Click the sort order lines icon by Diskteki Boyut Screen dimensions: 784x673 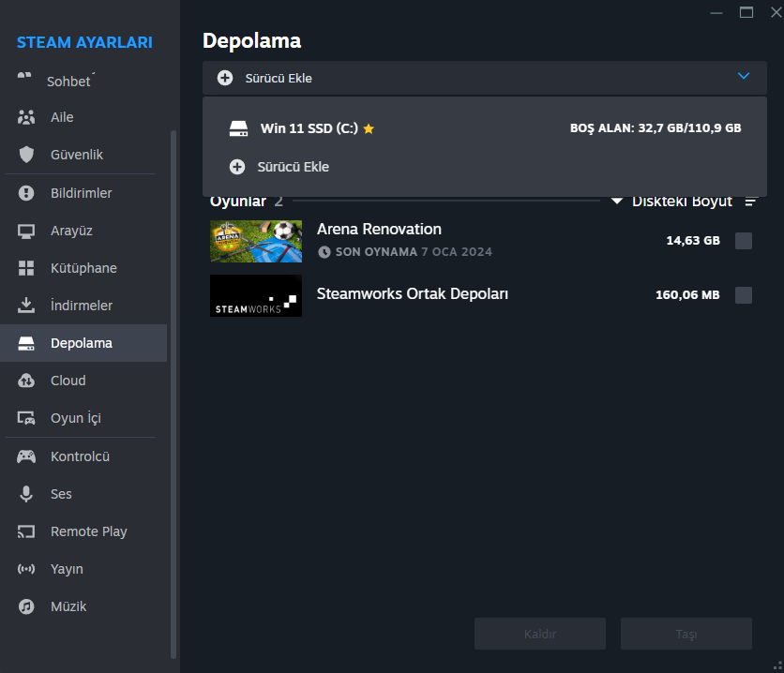(x=750, y=202)
